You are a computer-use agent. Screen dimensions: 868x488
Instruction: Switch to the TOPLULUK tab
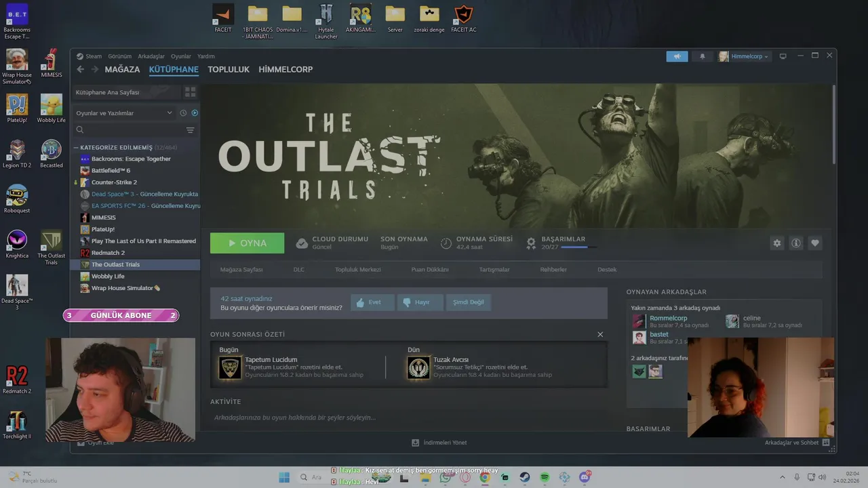(x=229, y=69)
